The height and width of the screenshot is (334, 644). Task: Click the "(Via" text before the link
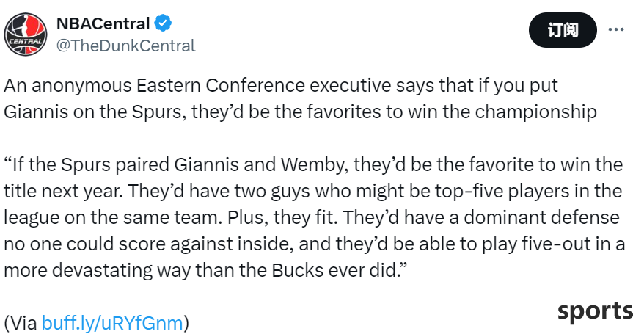[21, 323]
